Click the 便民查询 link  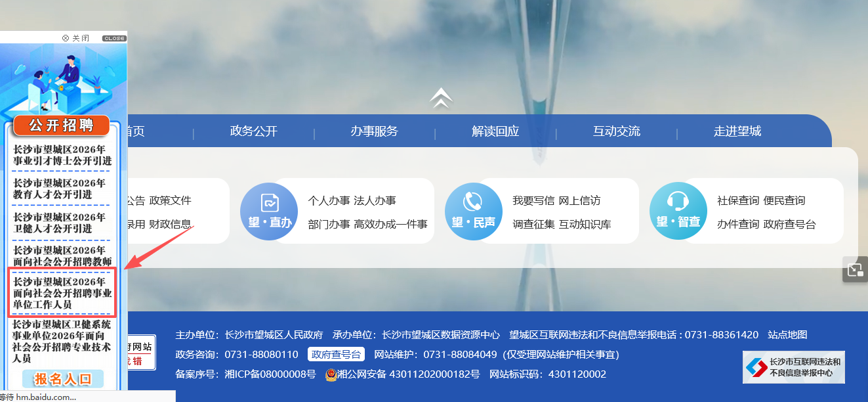[785, 200]
